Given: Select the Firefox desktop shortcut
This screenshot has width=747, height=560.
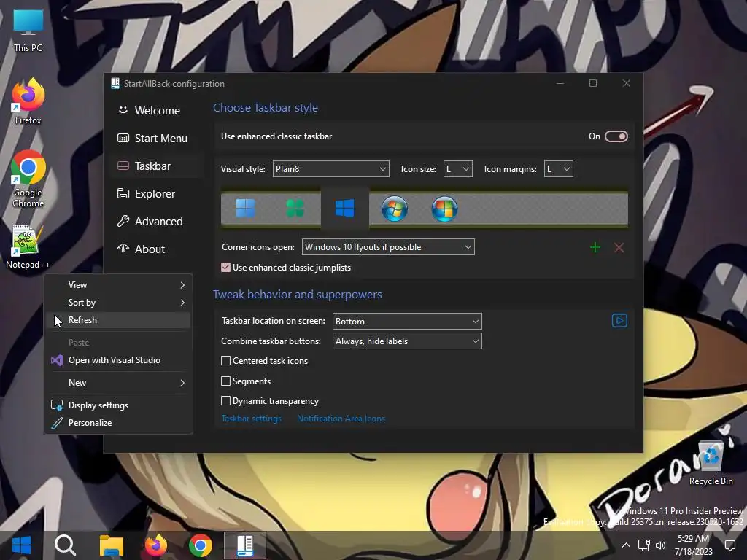Looking at the screenshot, I should tap(28, 102).
